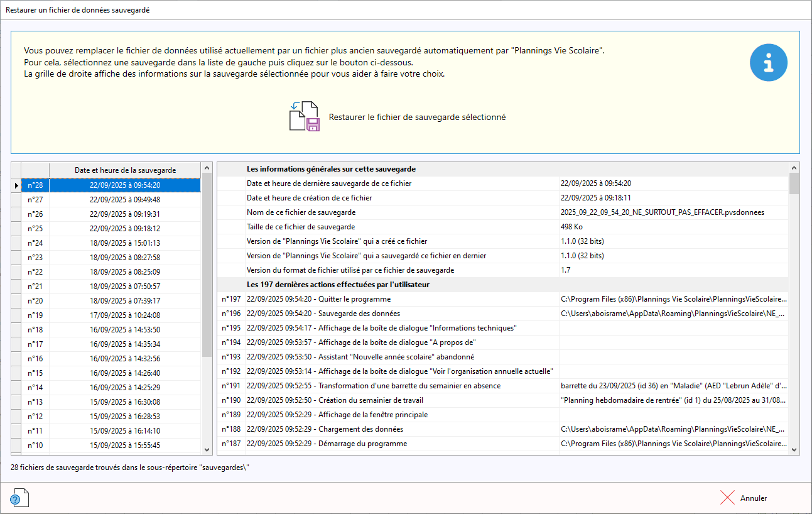Sort by Date et heure de la sauvegarde header

tap(125, 170)
